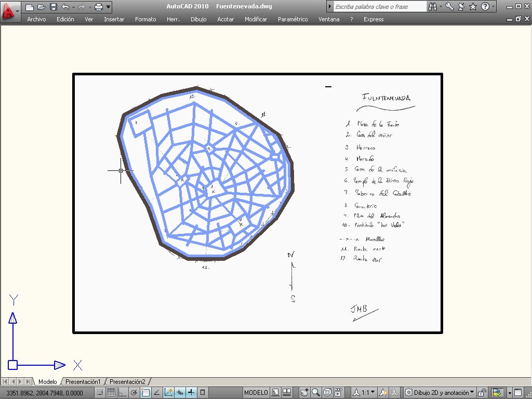The height and width of the screenshot is (399, 532).
Task: Open the Dibujo 2D y anotación workspace dropdown
Action: 440,393
